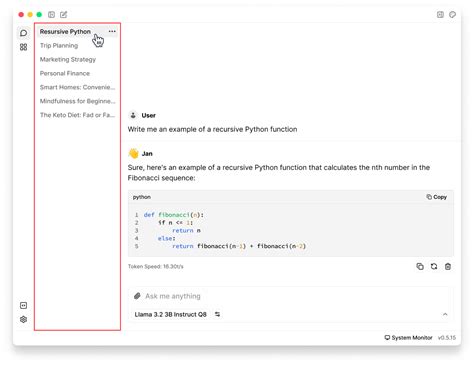Image resolution: width=474 pixels, height=365 pixels.
Task: Open the chat threads view icon
Action: point(23,33)
